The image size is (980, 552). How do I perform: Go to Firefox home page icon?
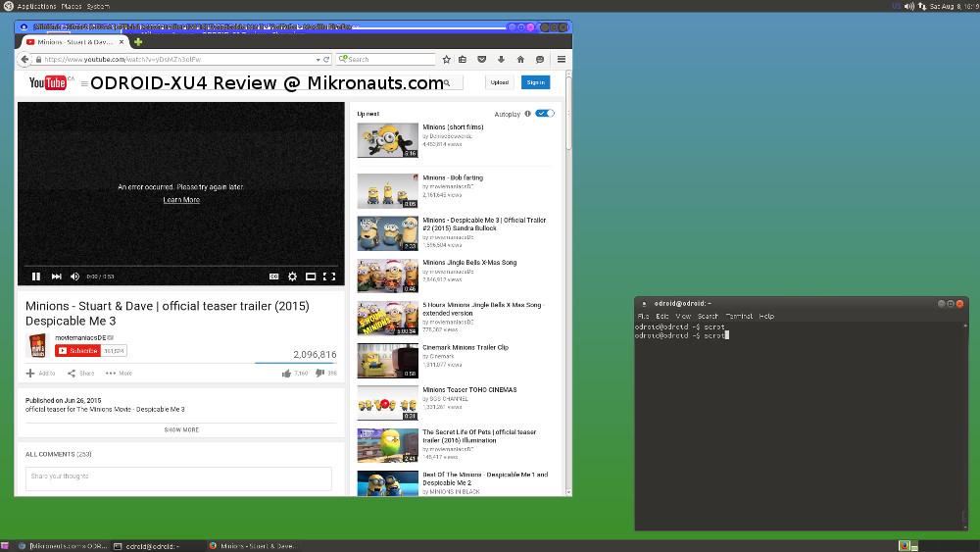[520, 60]
